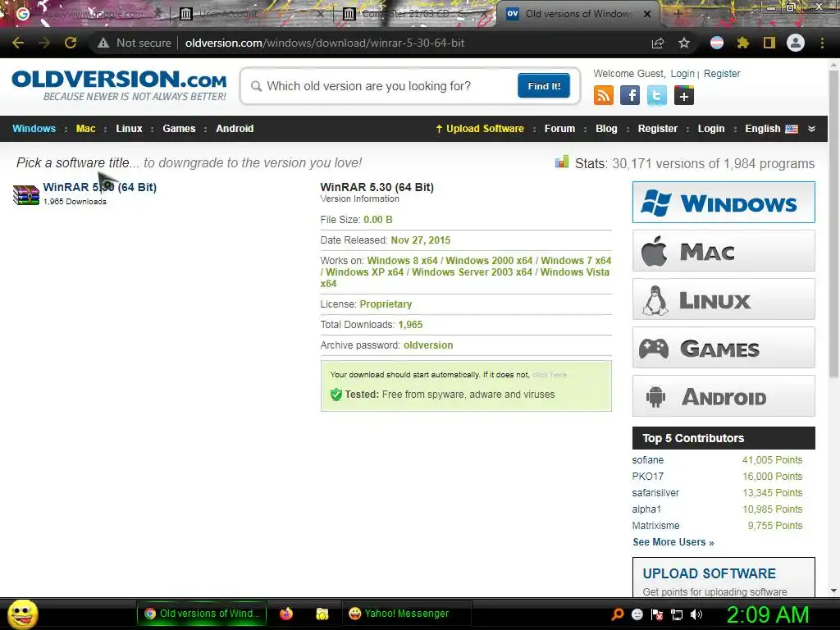Open the RSS feed icon
Screen dimensions: 840x630
pos(603,95)
